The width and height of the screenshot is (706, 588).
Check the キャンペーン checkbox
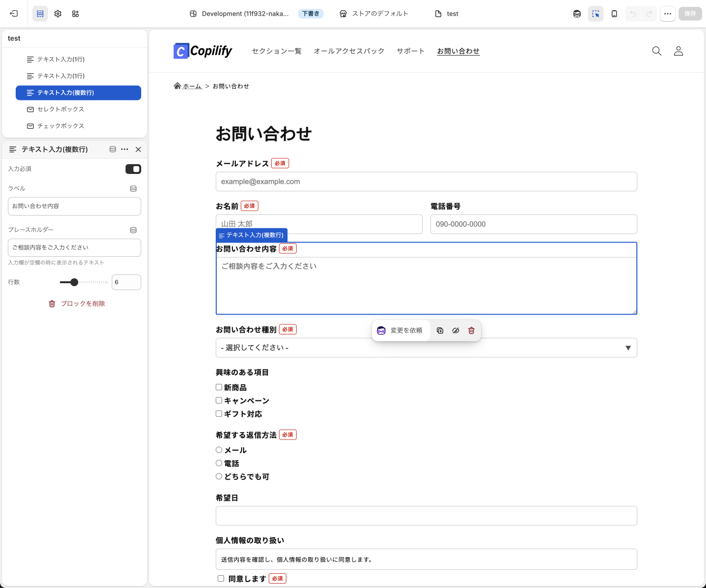pyautogui.click(x=219, y=400)
